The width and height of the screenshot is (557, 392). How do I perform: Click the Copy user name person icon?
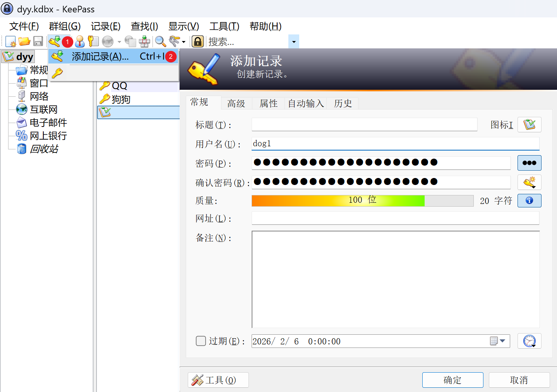point(80,41)
